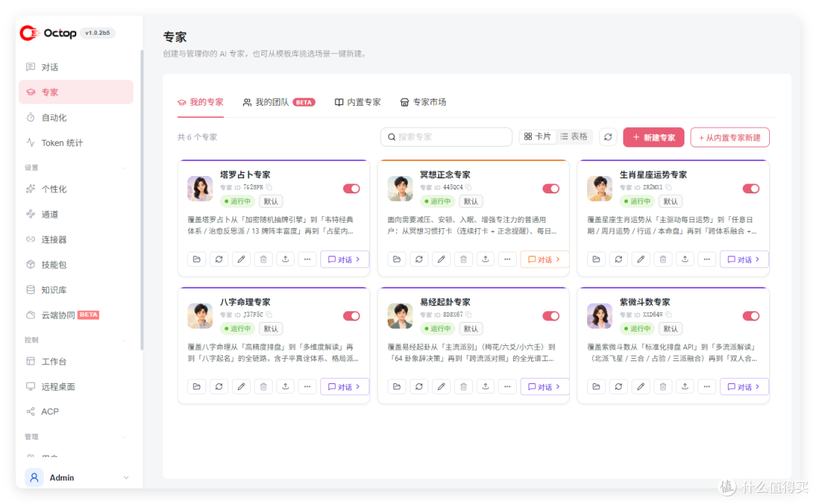Click pencil icon on 紫微斗数专家 card
This screenshot has height=504, width=816.
coord(641,386)
